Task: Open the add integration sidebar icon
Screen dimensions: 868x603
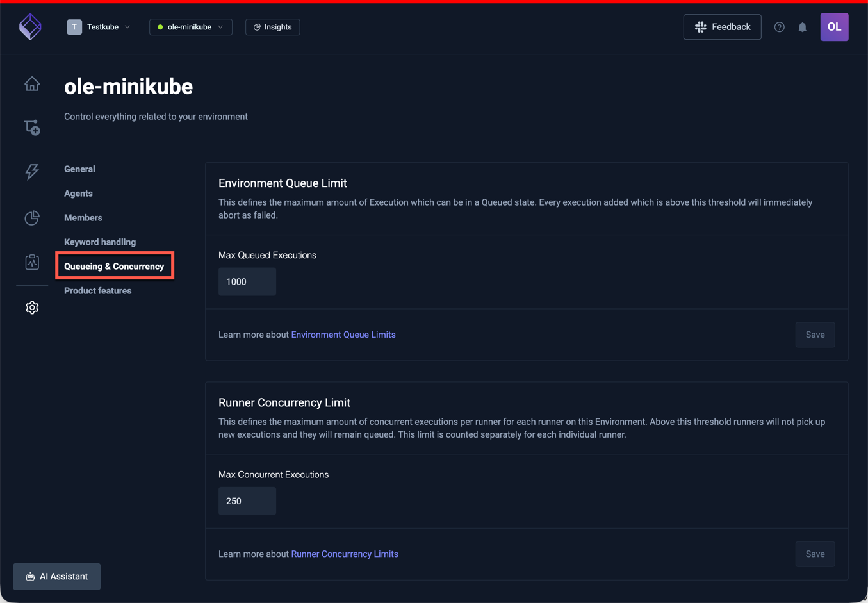Action: tap(32, 128)
